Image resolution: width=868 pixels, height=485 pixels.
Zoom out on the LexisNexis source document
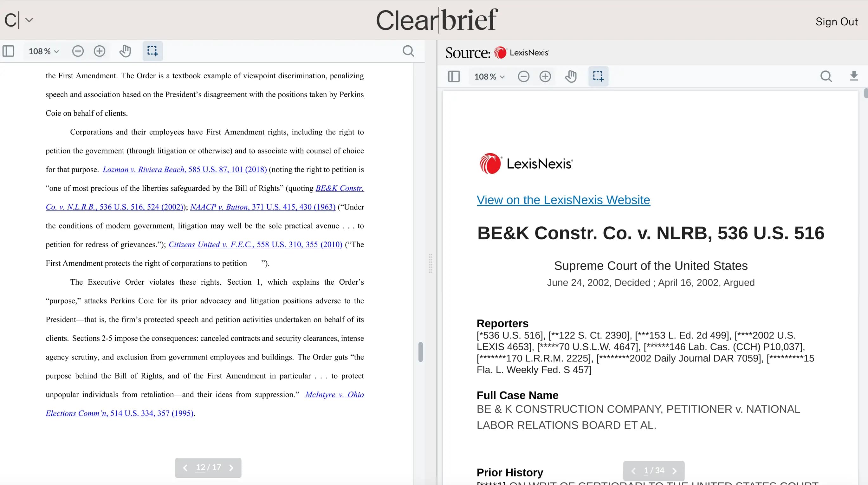point(524,76)
